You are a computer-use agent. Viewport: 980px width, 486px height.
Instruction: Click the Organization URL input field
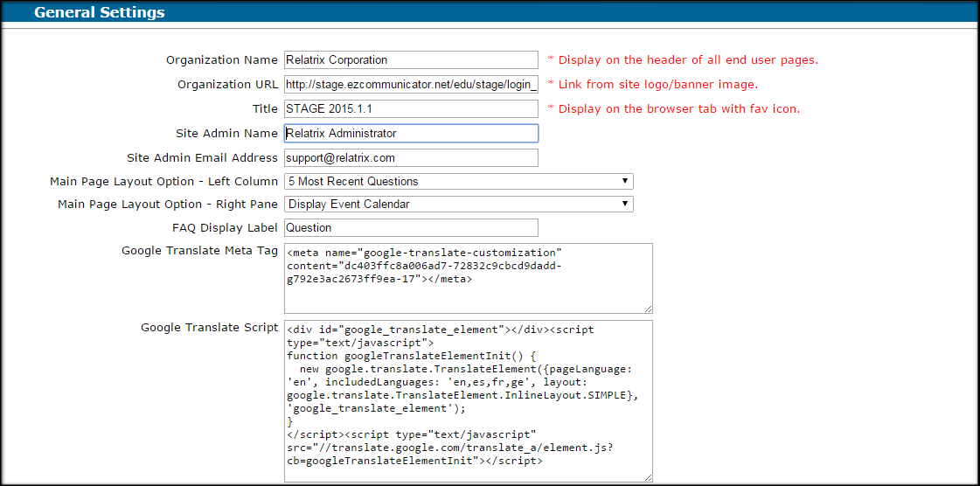[x=411, y=84]
